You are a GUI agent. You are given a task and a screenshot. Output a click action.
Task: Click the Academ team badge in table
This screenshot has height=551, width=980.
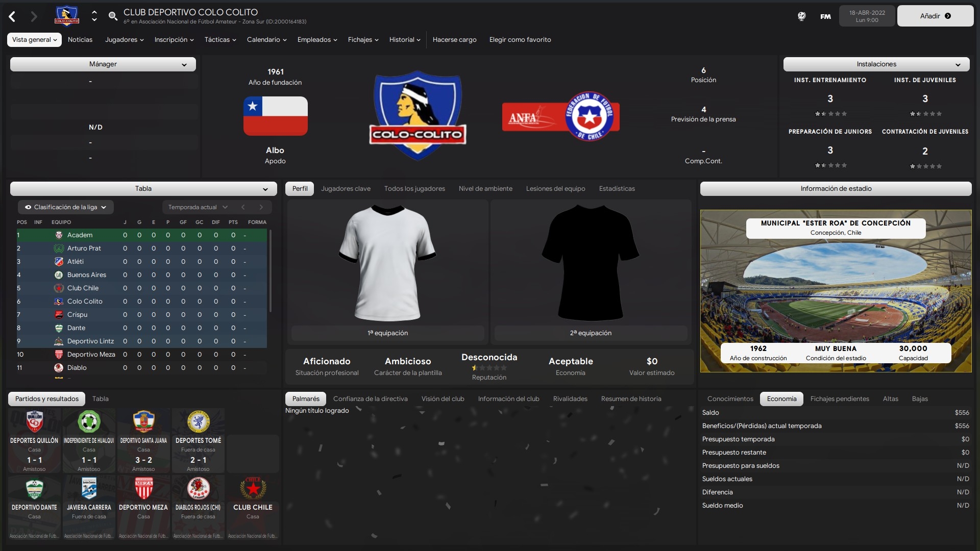coord(59,235)
